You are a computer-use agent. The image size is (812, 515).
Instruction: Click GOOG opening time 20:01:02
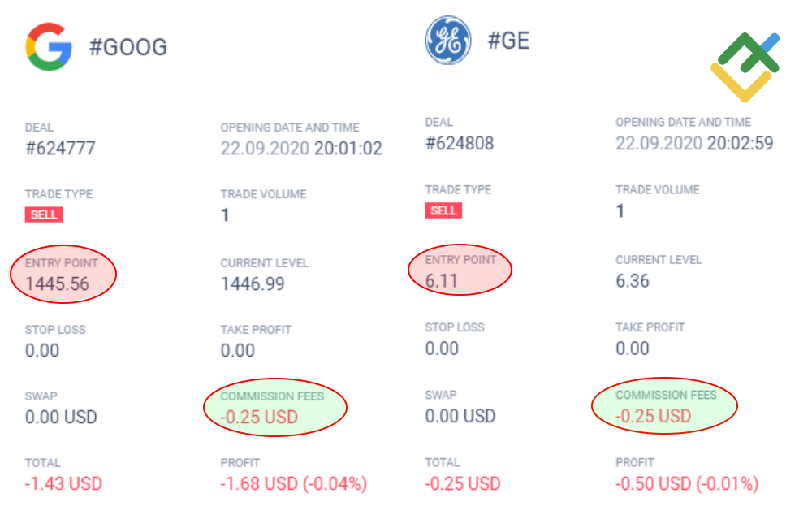(348, 149)
